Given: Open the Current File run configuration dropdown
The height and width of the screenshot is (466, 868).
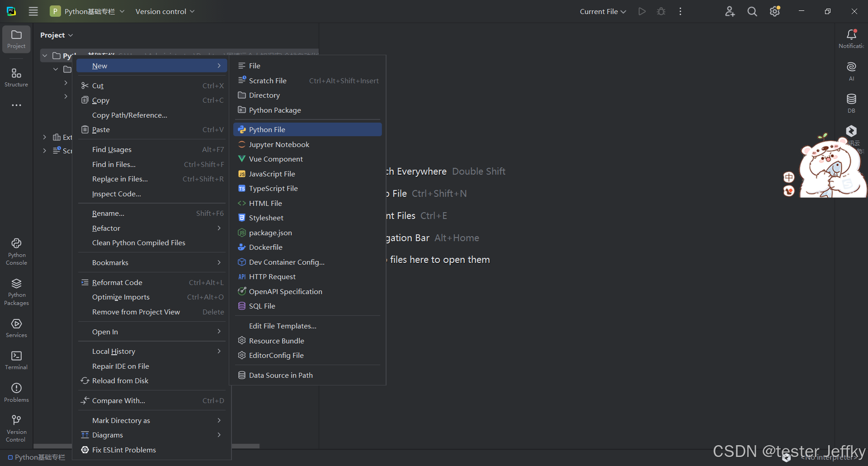Looking at the screenshot, I should coord(603,12).
